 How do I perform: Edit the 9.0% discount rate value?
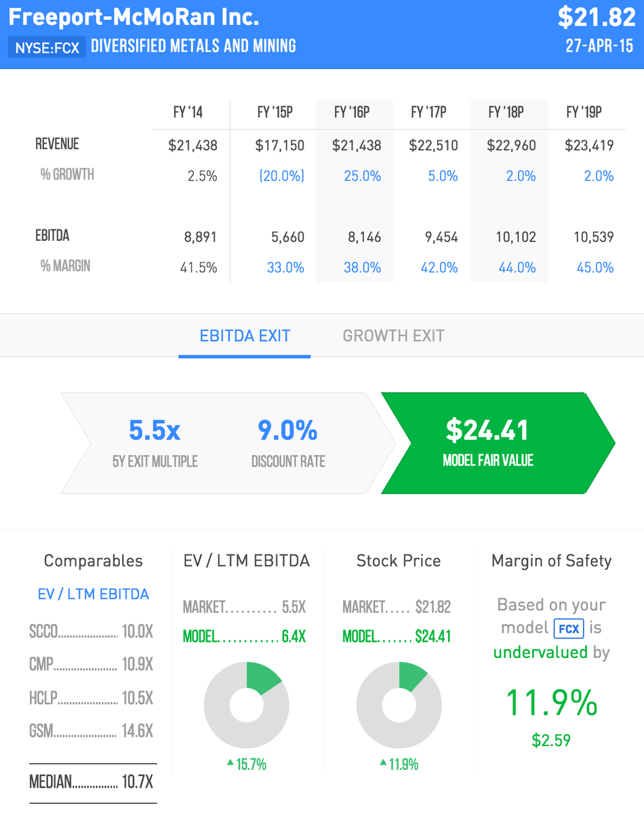(x=287, y=430)
